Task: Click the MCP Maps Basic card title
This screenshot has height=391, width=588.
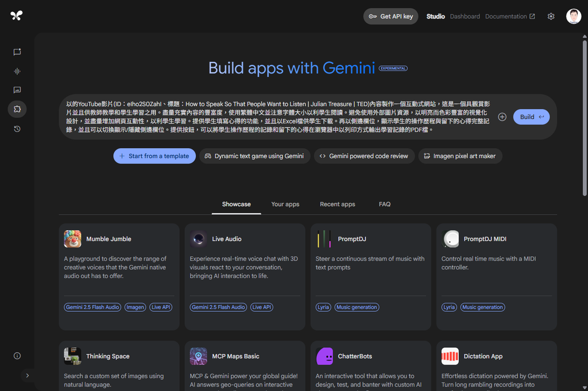Action: 235,357
